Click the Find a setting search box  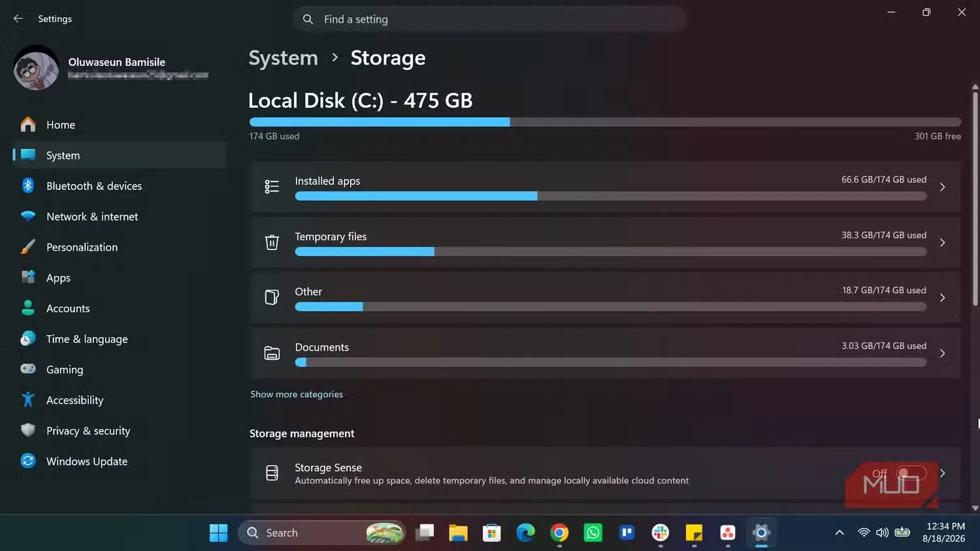tap(490, 19)
